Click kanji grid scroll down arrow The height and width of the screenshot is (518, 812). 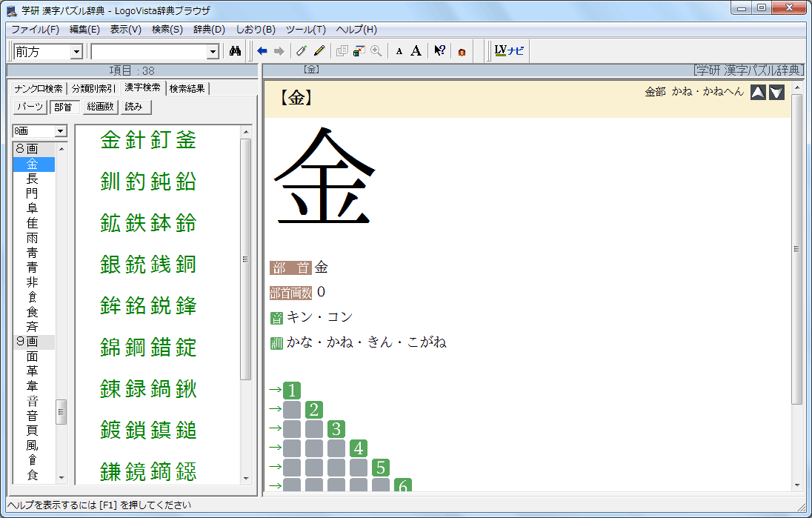tap(246, 478)
